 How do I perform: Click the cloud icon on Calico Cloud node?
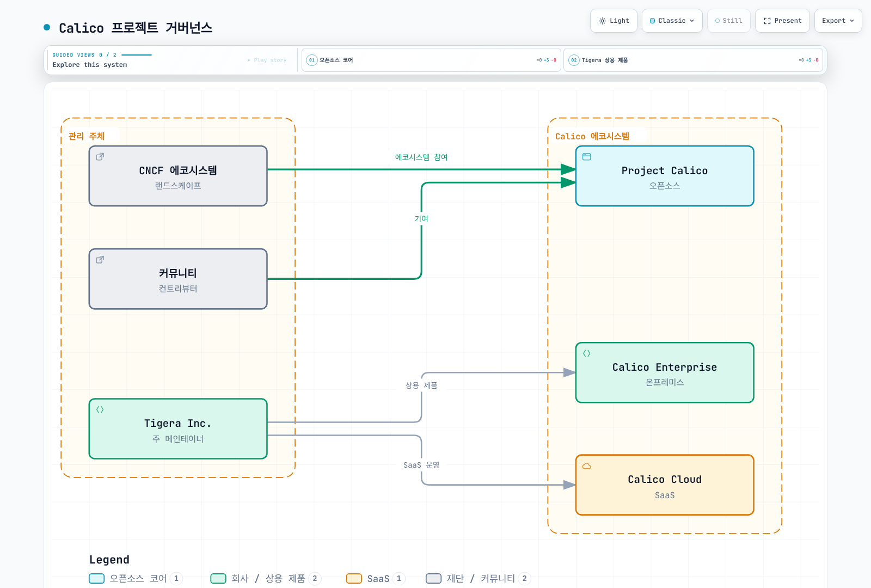click(x=587, y=466)
